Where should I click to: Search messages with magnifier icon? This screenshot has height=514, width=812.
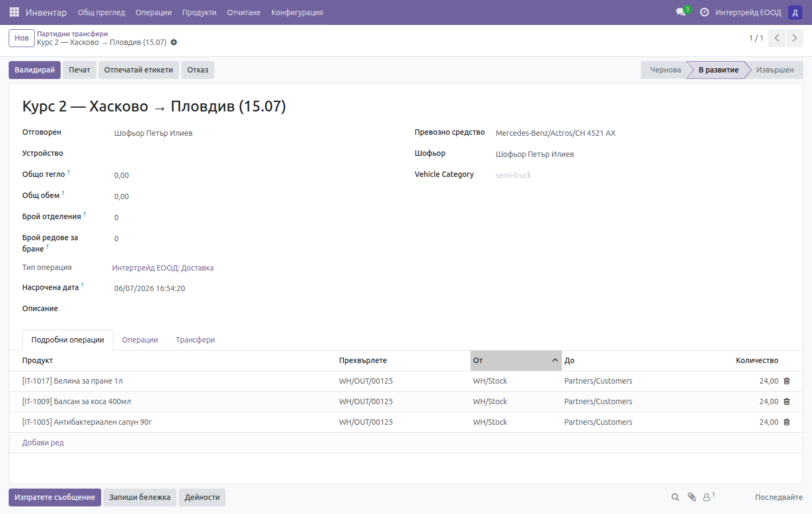(675, 497)
